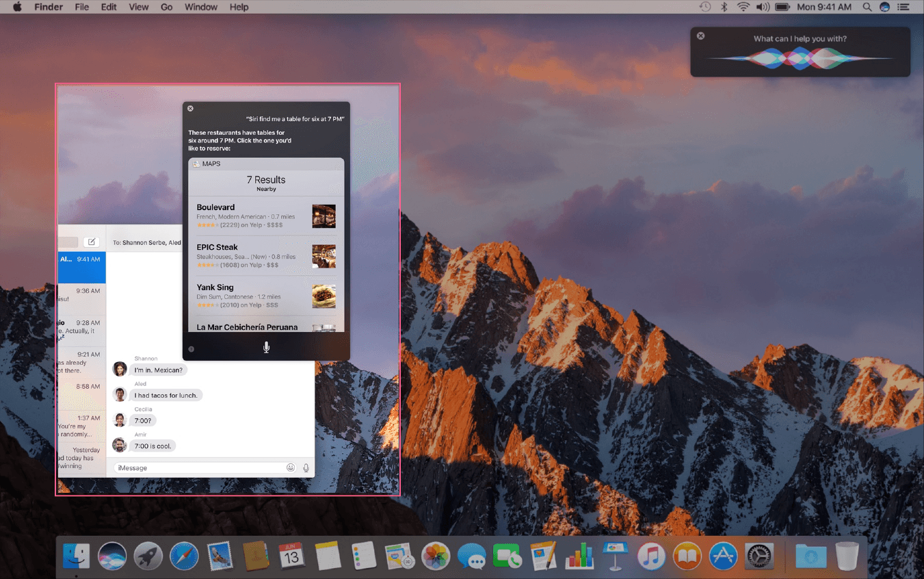Image resolution: width=924 pixels, height=579 pixels.
Task: Open the Go menu
Action: click(x=167, y=7)
